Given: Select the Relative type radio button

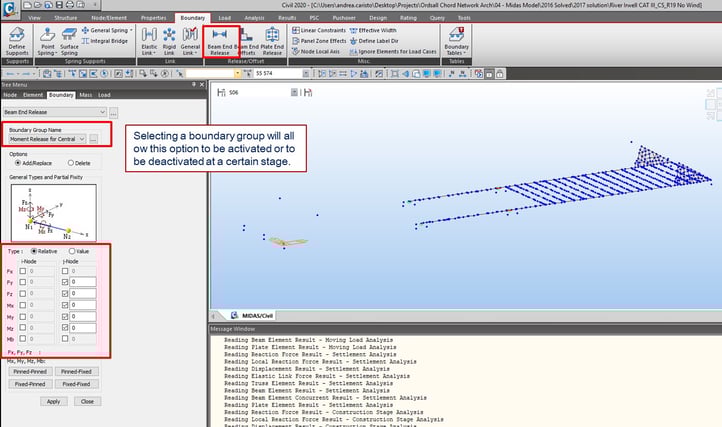Looking at the screenshot, I should [x=44, y=252].
